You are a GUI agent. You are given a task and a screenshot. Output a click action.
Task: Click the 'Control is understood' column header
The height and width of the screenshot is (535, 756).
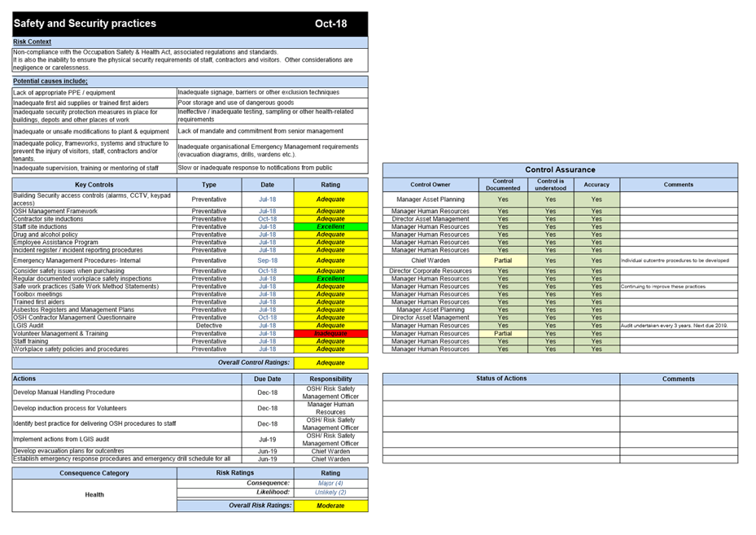point(551,185)
